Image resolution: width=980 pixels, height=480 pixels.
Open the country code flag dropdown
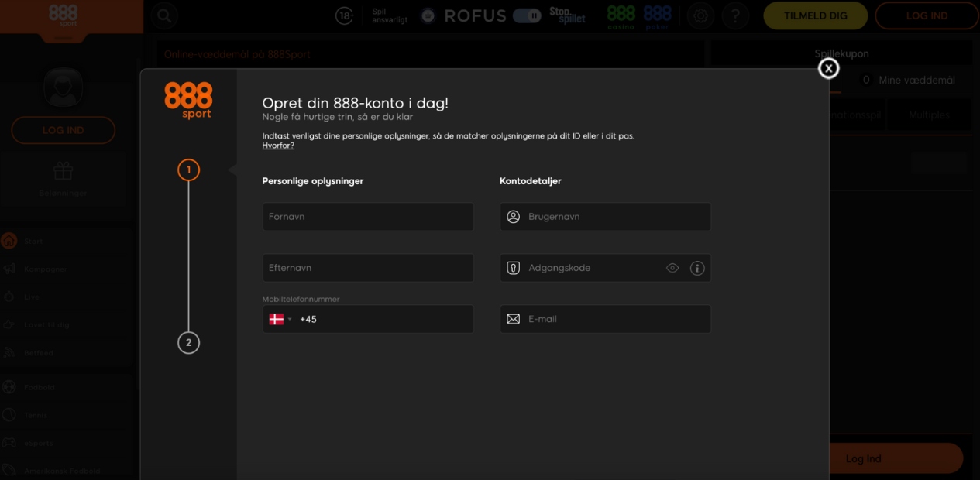point(280,319)
